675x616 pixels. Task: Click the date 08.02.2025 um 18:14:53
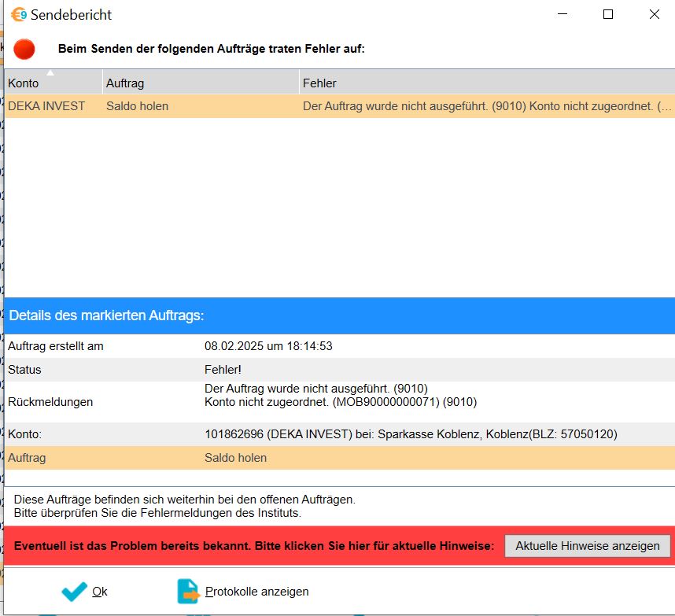pyautogui.click(x=268, y=346)
